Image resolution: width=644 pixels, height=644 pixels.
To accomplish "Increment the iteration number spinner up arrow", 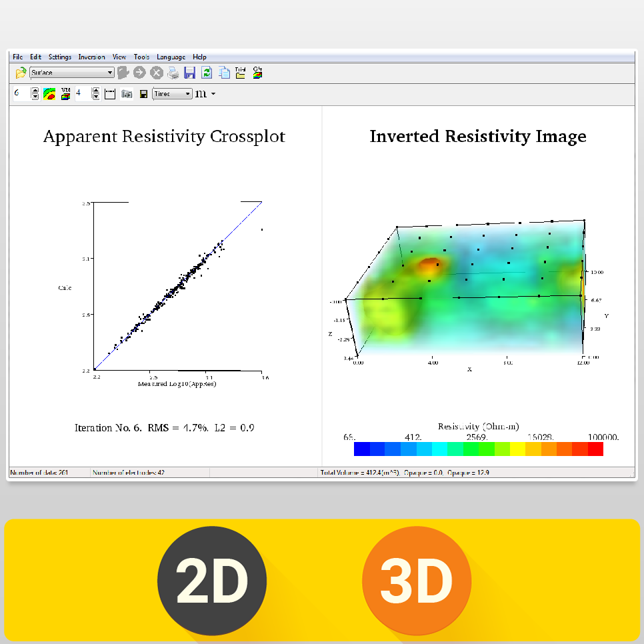I will point(34,90).
